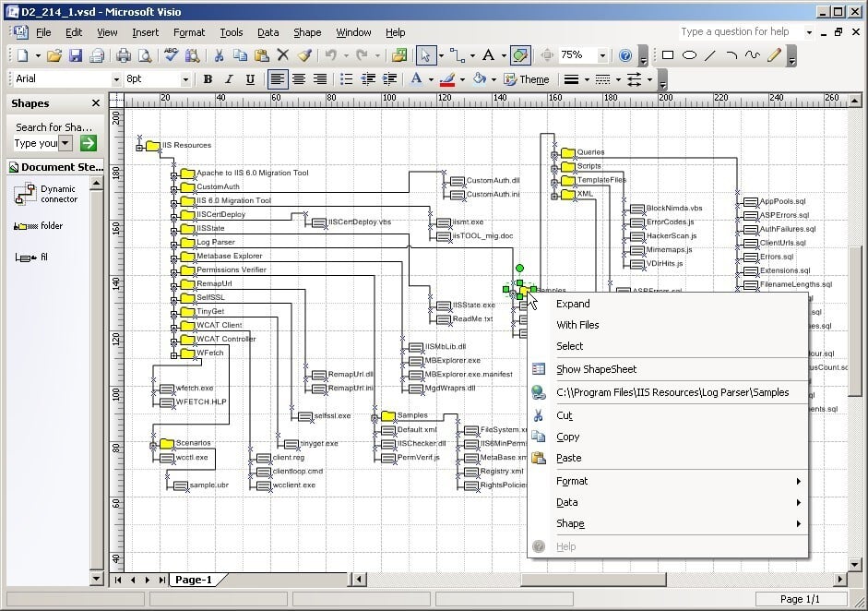This screenshot has width=868, height=611.
Task: Select the Rectangle drawing tool
Action: 668,55
